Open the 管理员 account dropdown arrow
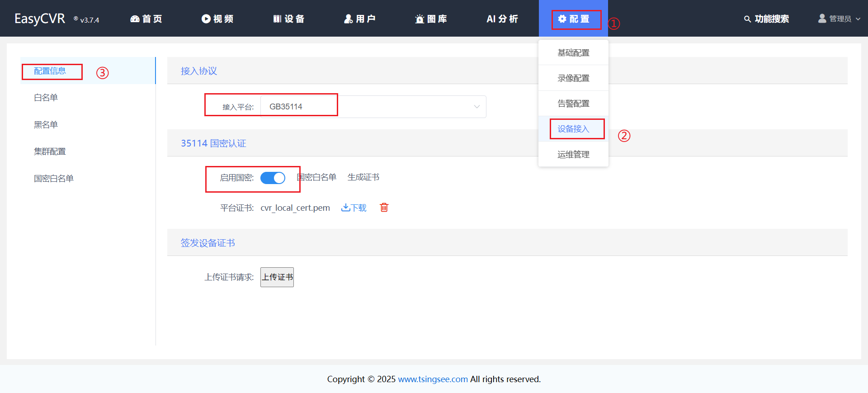 click(x=858, y=19)
